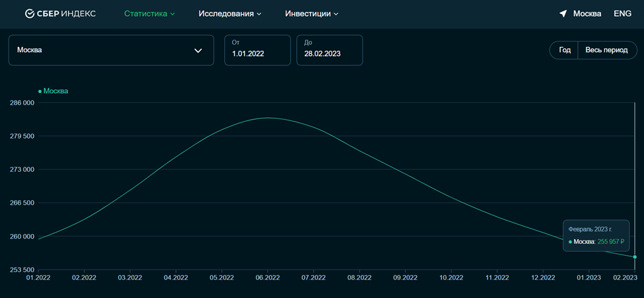The image size is (644, 298).
Task: Expand the Статистика menu chevron
Action: pyautogui.click(x=173, y=14)
